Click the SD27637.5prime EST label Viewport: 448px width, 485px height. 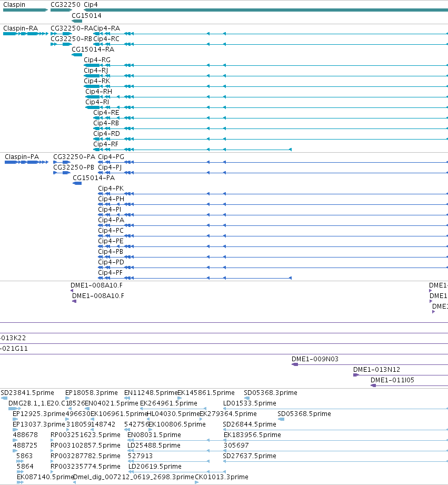click(250, 456)
